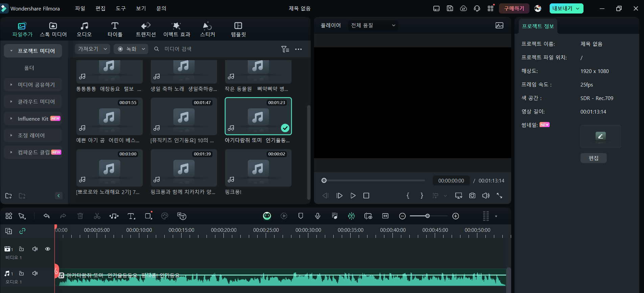Click the 편집 button under thumbnail
The image size is (644, 293).
[593, 158]
